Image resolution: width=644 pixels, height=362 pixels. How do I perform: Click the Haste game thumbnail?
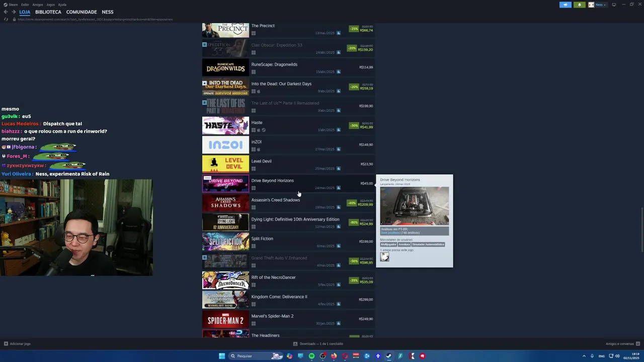[225, 126]
